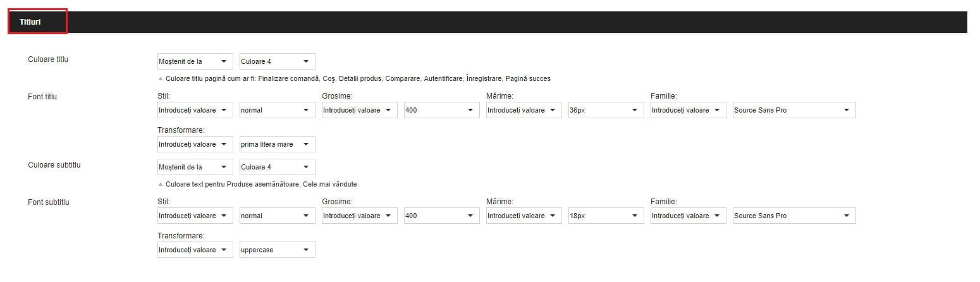This screenshot has height=282, width=980.
Task: Open Font subtitlu Grosime '400' dropdown
Action: coord(441,216)
